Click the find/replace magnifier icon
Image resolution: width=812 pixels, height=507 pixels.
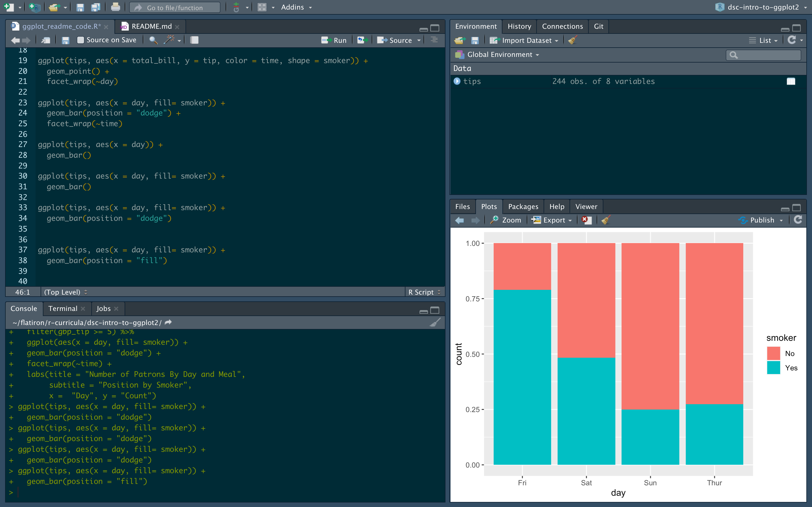click(x=153, y=40)
